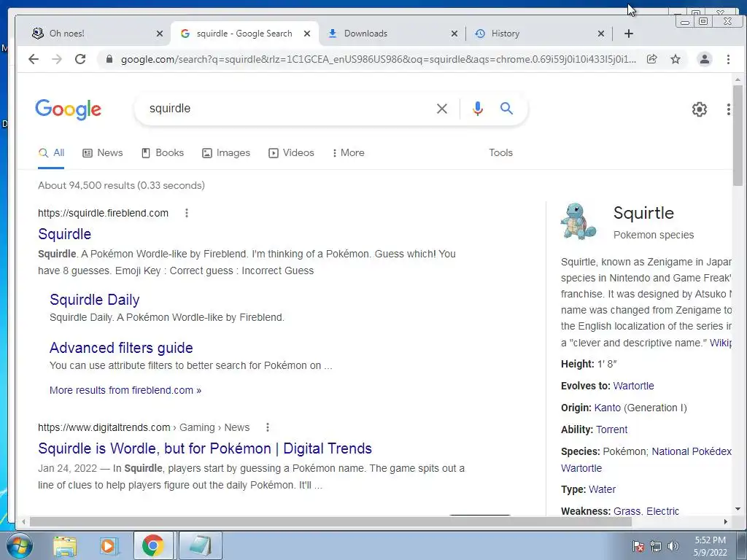Go back using the browser back arrow
The image size is (747, 560).
(34, 59)
